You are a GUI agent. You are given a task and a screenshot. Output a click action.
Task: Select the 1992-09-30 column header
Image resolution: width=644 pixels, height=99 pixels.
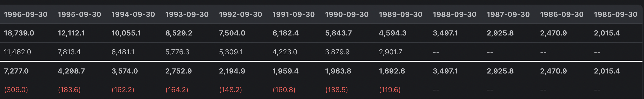click(240, 14)
